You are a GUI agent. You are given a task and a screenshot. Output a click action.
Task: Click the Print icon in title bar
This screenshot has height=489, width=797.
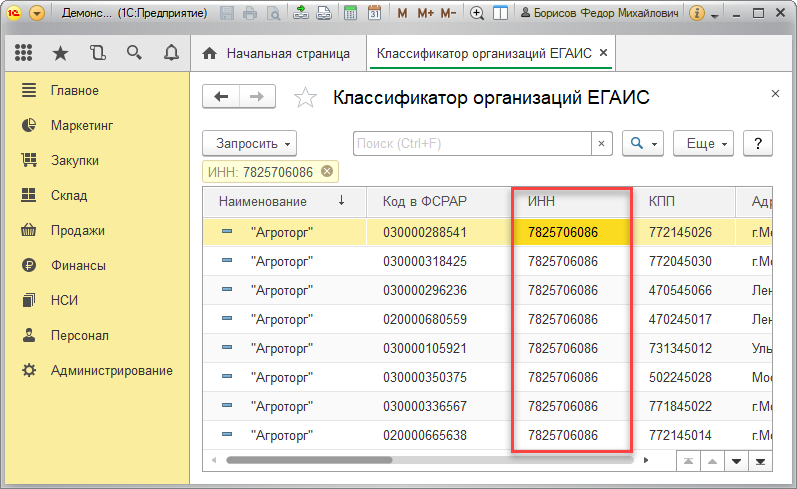point(250,13)
